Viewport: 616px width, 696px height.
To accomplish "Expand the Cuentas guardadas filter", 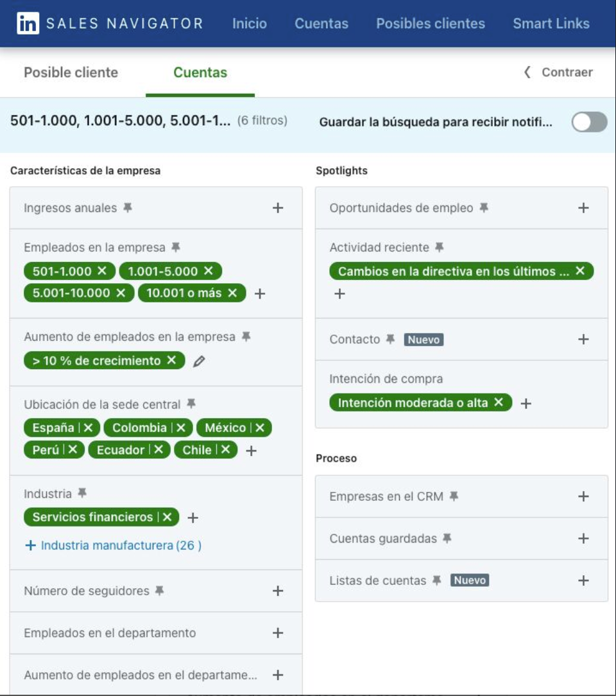I will [x=584, y=539].
